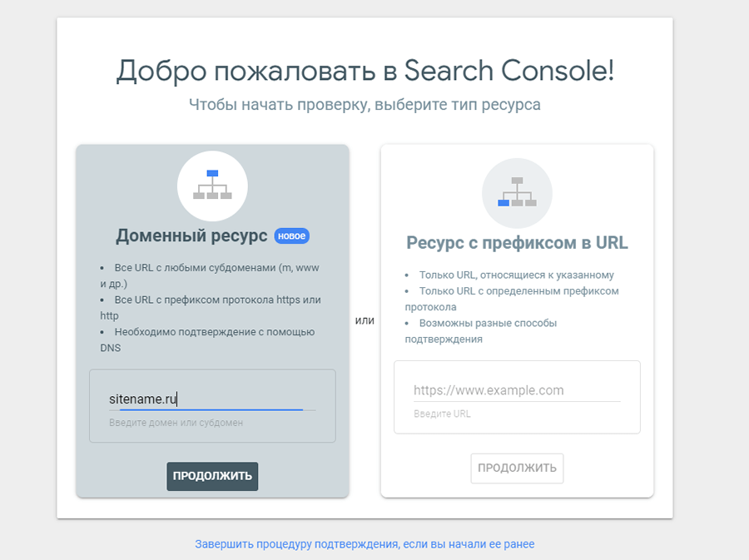Image resolution: width=749 pixels, height=560 pixels.
Task: Click the blue node in the right card icon
Action: (x=503, y=203)
